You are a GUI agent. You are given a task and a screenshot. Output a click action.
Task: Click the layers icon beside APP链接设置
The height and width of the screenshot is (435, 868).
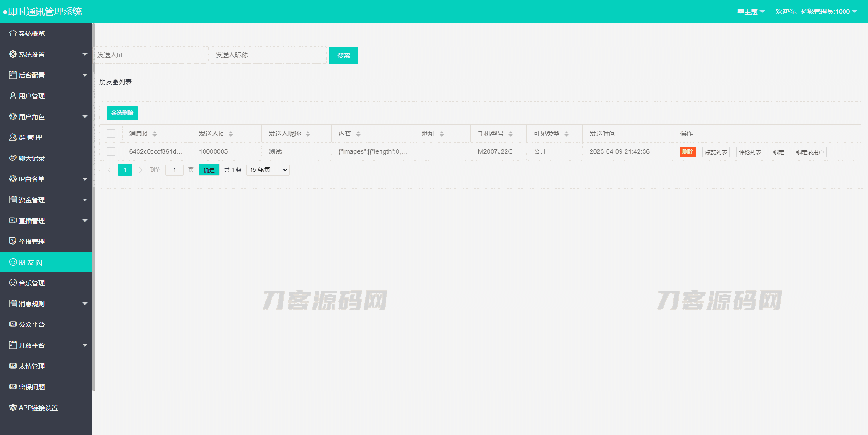13,407
